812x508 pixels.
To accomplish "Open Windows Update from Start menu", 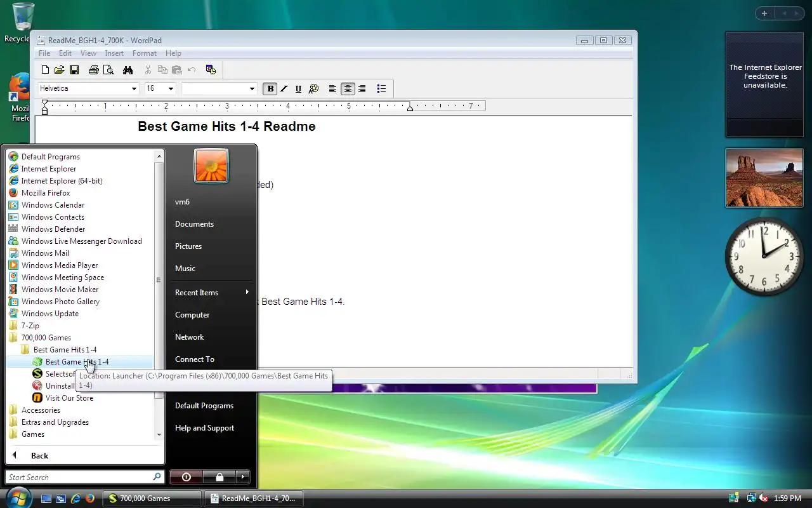I will coord(81,314).
